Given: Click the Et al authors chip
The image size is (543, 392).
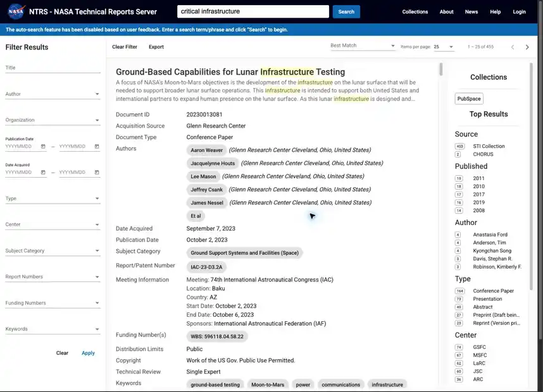Looking at the screenshot, I should (x=196, y=216).
